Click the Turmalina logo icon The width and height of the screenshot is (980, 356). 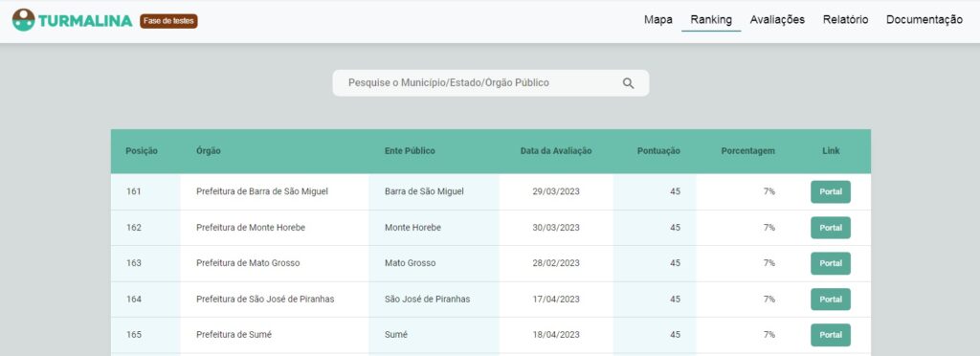[x=24, y=20]
